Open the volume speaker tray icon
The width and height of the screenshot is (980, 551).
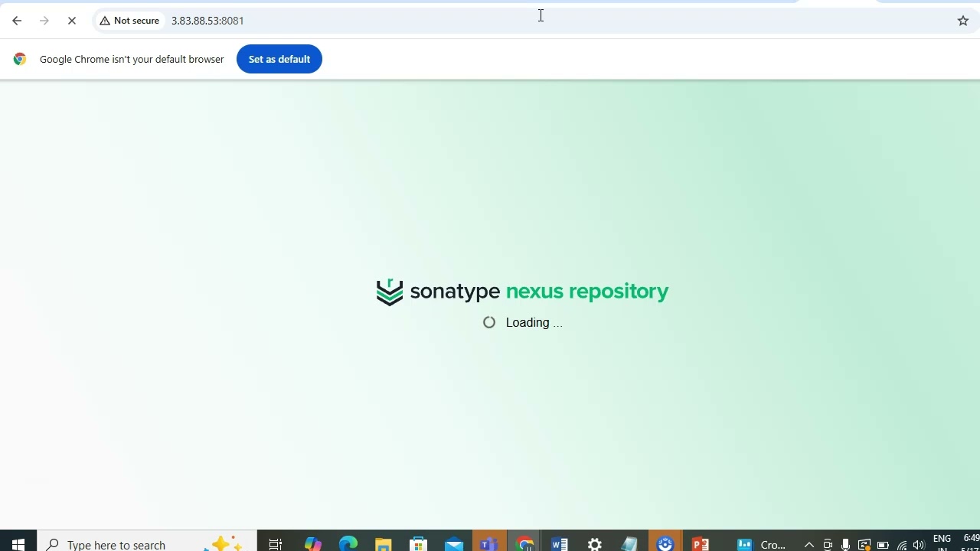pos(919,545)
